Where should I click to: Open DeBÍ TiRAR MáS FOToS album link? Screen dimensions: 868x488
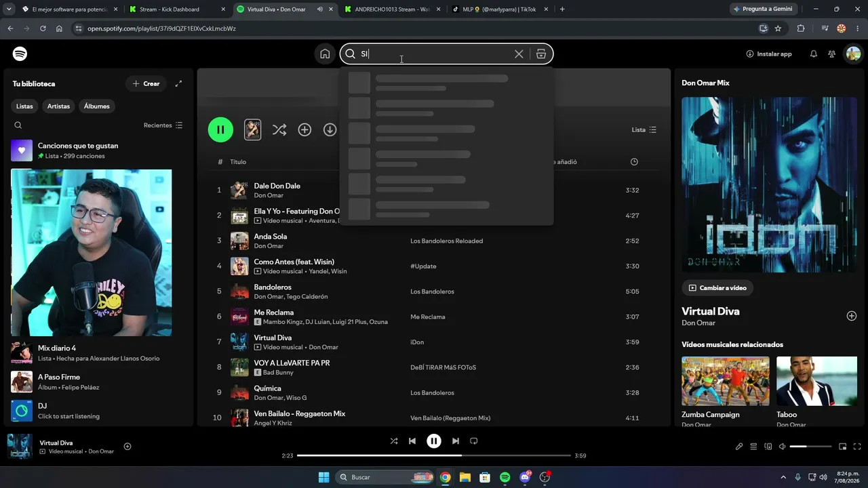pyautogui.click(x=443, y=367)
